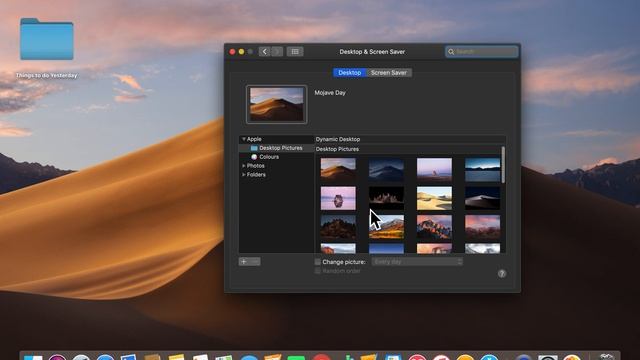
Task: Select the Things to do Yesterday folder icon
Action: click(x=47, y=39)
